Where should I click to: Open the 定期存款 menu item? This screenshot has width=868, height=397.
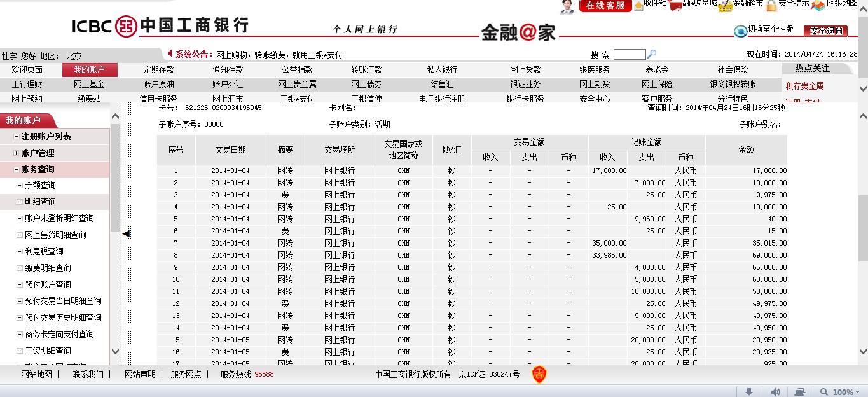tap(158, 69)
